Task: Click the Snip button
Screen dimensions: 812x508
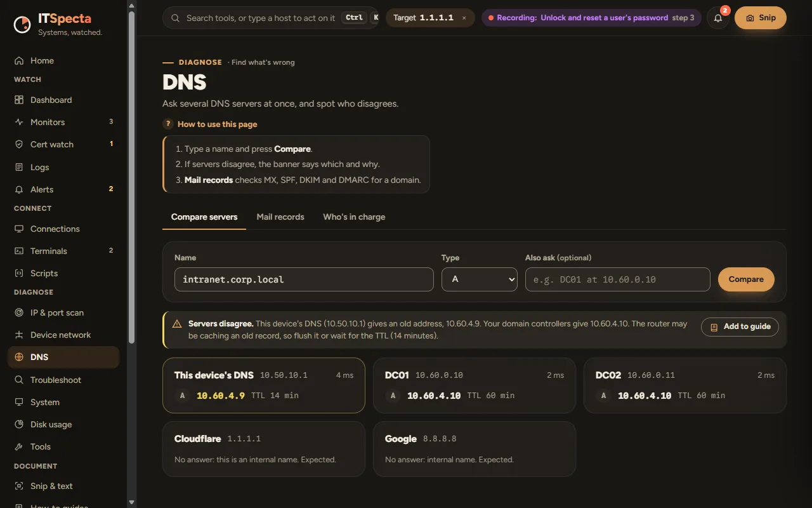Action: [761, 18]
